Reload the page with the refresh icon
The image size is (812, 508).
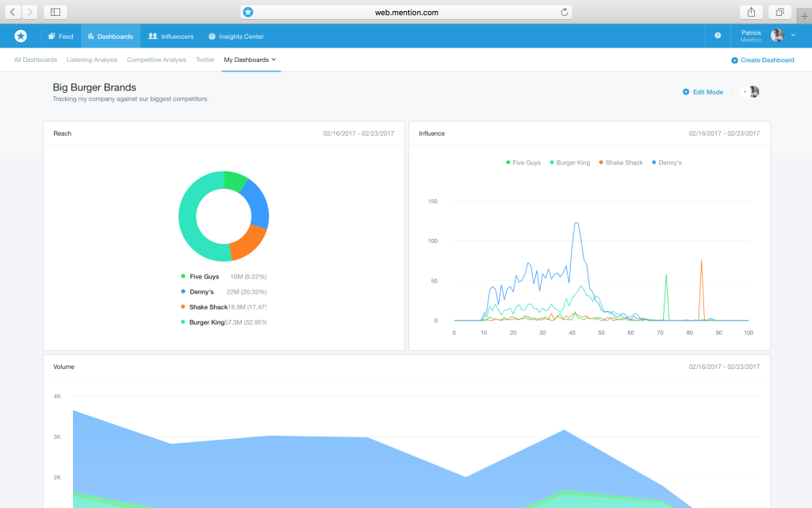pyautogui.click(x=564, y=12)
